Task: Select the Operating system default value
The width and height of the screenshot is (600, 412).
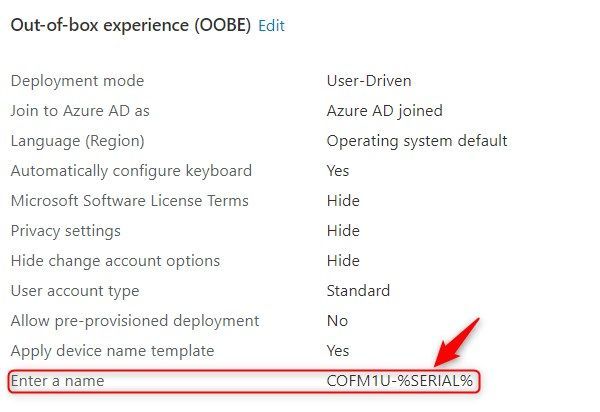Action: [x=417, y=141]
